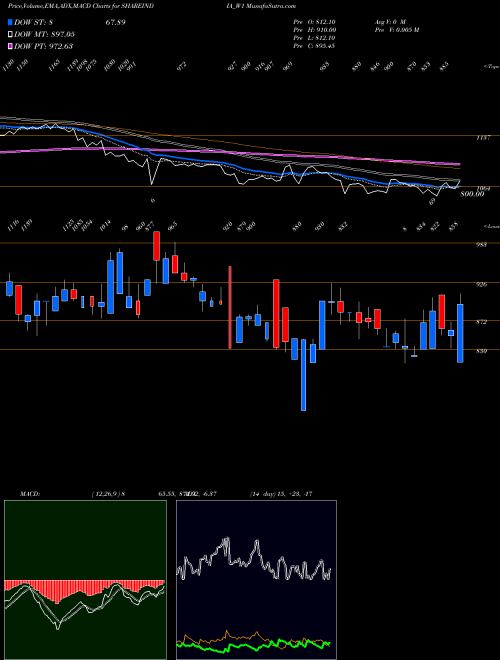500x660 pixels.
Task: Click the long blue candle with the lowest low
Action: [x=303, y=375]
